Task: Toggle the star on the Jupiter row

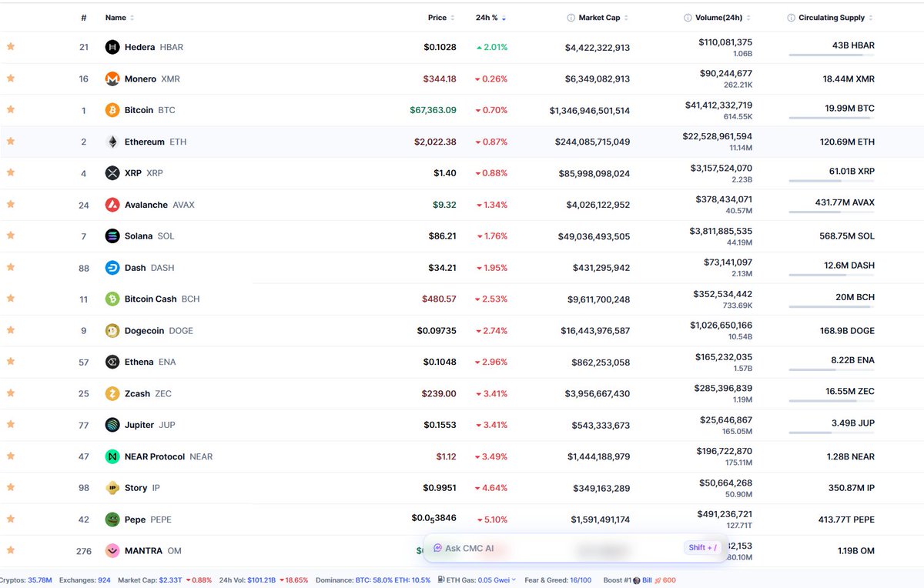Action: tap(11, 425)
